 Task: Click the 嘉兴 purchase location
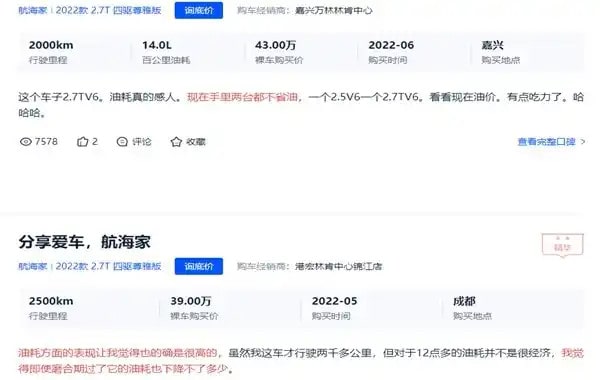point(492,45)
